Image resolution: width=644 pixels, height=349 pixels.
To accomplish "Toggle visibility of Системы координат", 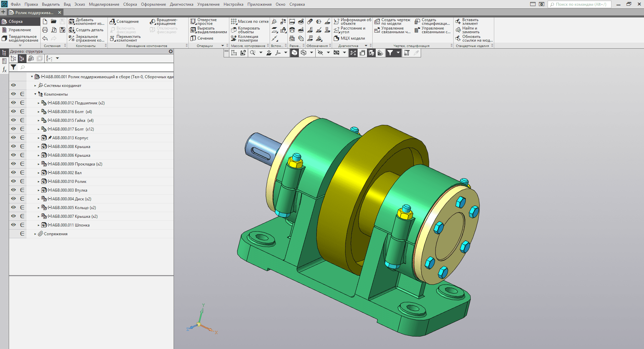I will 13,85.
